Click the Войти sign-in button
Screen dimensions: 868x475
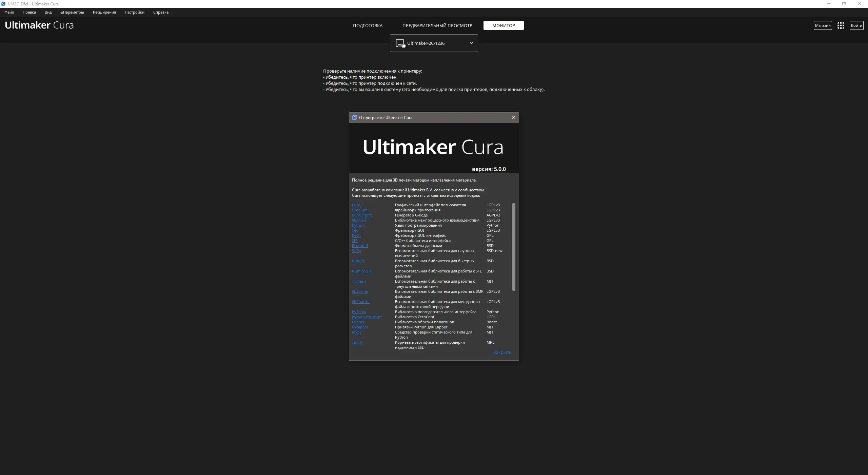[x=856, y=25]
